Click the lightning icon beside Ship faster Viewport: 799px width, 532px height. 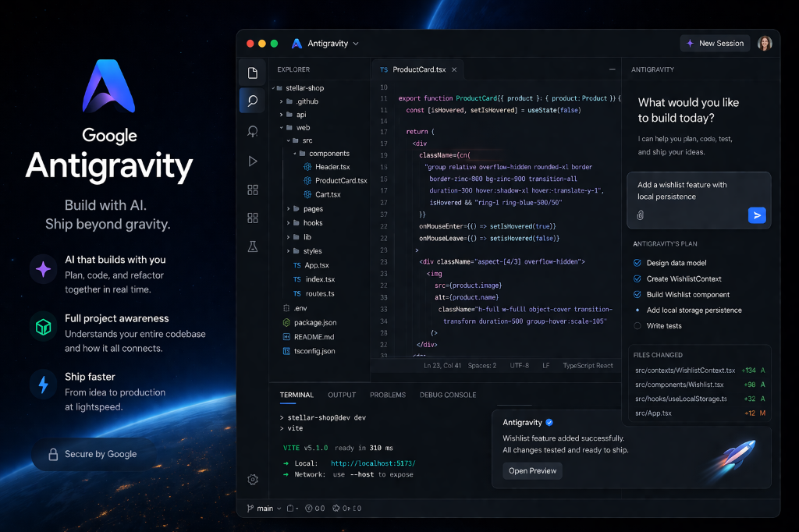click(x=44, y=385)
